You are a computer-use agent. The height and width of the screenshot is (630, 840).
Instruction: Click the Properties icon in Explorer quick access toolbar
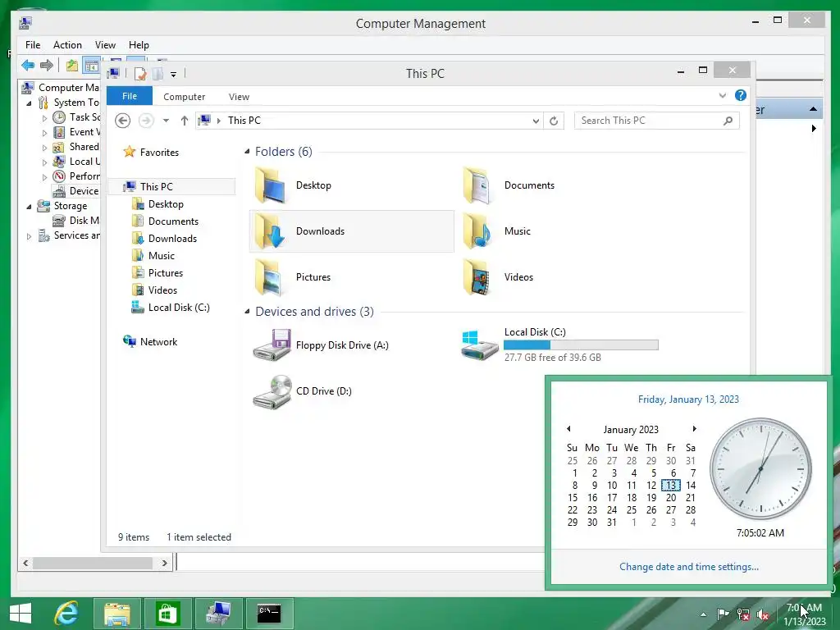(x=140, y=74)
